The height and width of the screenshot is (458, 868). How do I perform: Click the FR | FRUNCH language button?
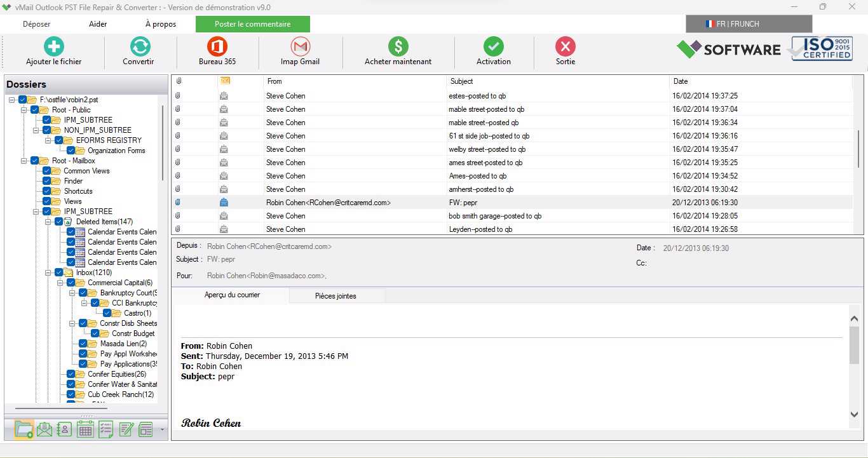(x=749, y=24)
